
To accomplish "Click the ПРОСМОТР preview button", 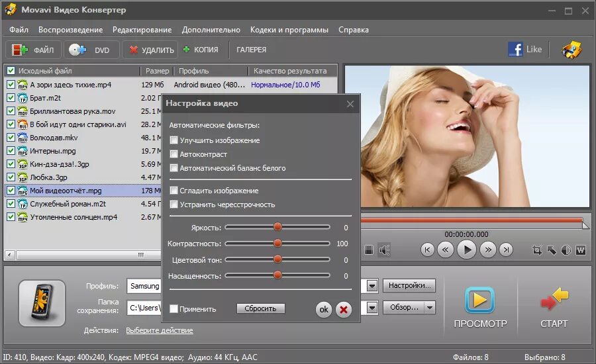I will (x=480, y=308).
